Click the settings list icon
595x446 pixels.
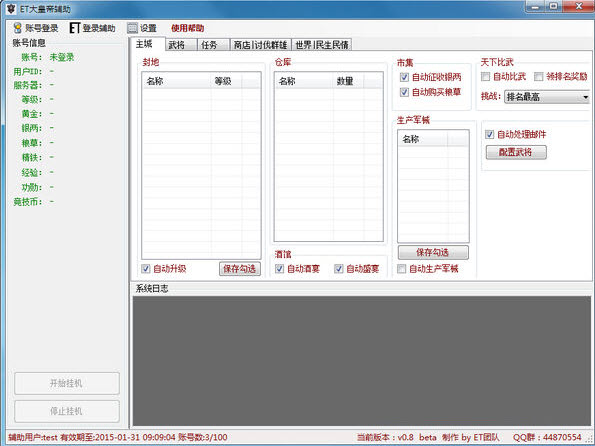pyautogui.click(x=132, y=28)
